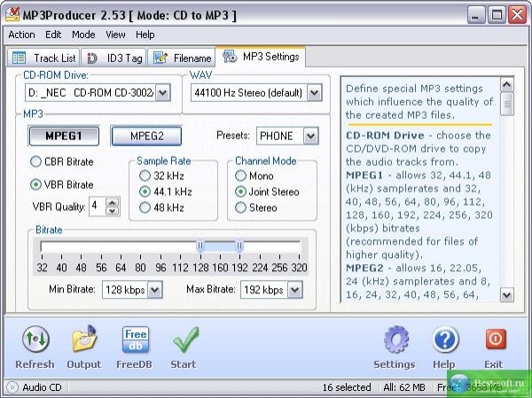This screenshot has height=398, width=532.
Task: Click the FreeDB lookup icon
Action: tap(134, 340)
